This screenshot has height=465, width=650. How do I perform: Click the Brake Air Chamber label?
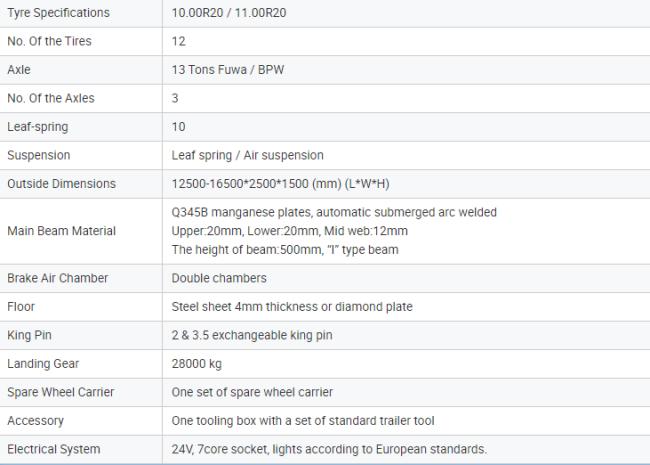[x=58, y=278]
